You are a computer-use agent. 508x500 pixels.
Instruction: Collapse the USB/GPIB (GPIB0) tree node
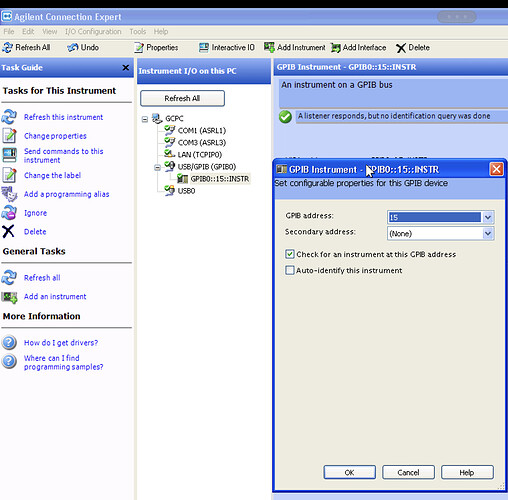click(x=157, y=167)
